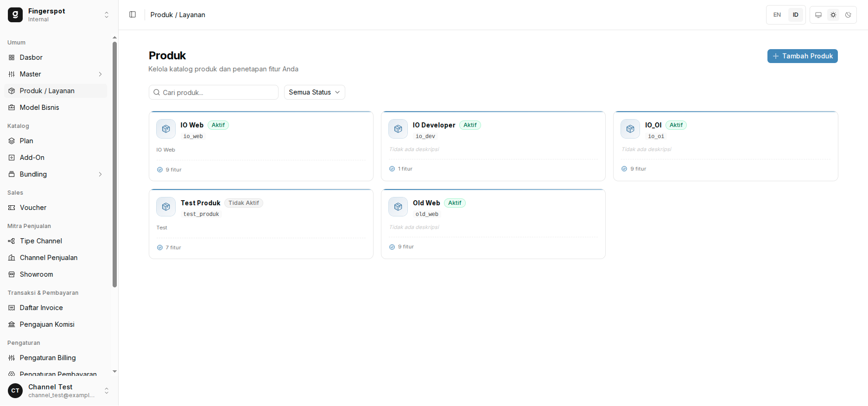Click the Dasbor grid icon
The width and height of the screenshot is (868, 406).
tap(12, 57)
